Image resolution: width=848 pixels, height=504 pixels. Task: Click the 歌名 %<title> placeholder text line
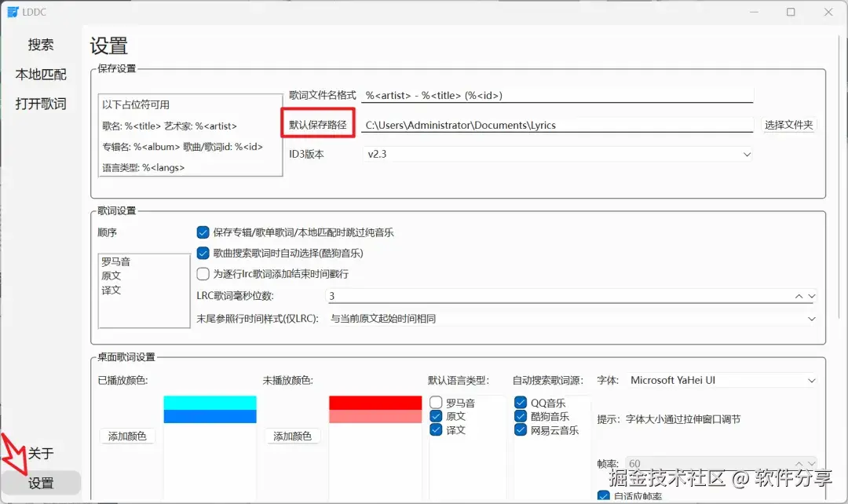[170, 126]
